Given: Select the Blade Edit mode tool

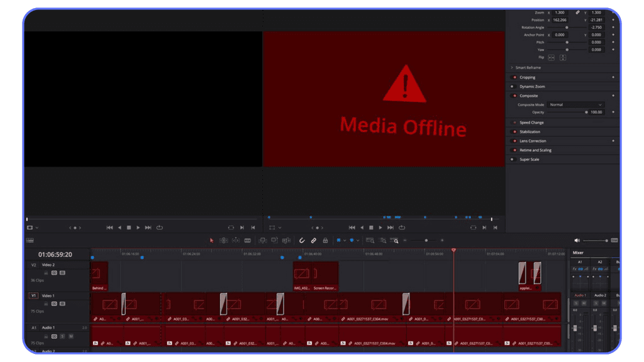Looking at the screenshot, I should [248, 240].
